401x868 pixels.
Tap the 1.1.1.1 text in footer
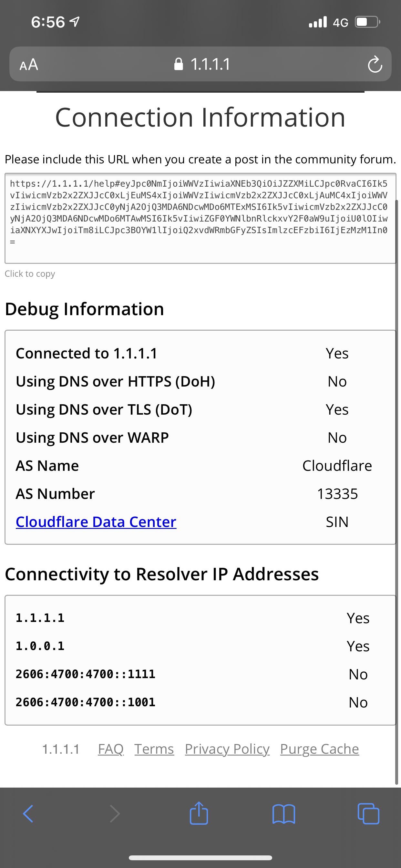click(61, 749)
